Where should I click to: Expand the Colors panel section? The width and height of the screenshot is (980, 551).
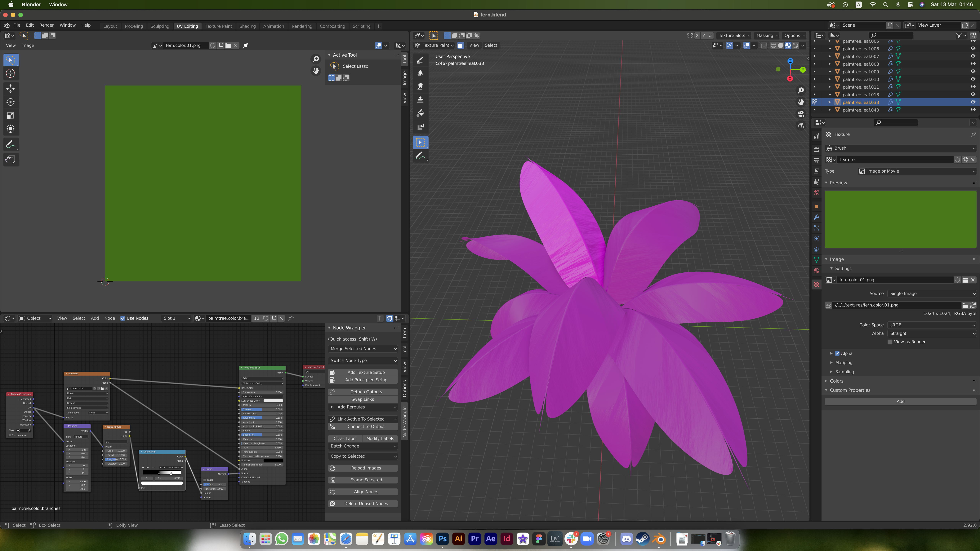tap(836, 381)
